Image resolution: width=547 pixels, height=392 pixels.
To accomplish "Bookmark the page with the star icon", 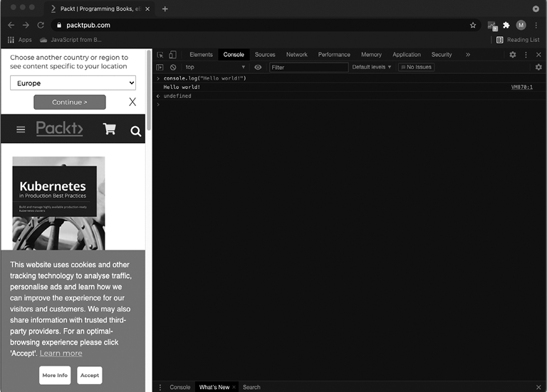I will [473, 25].
